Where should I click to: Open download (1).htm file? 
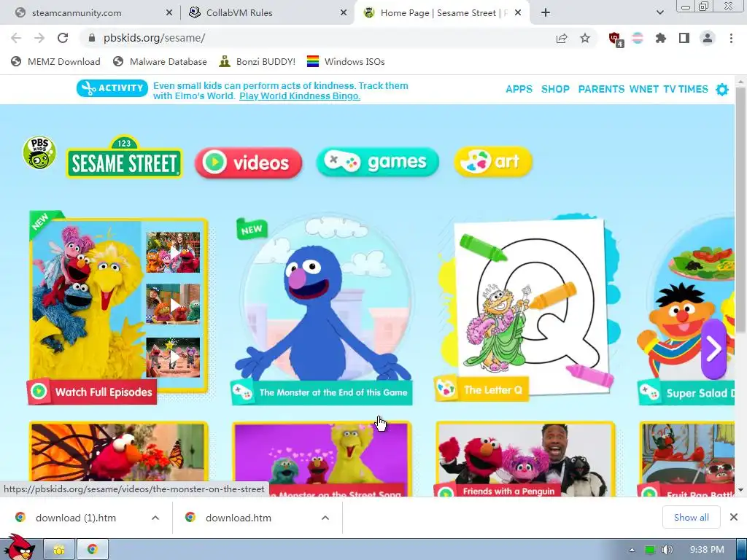pos(76,518)
